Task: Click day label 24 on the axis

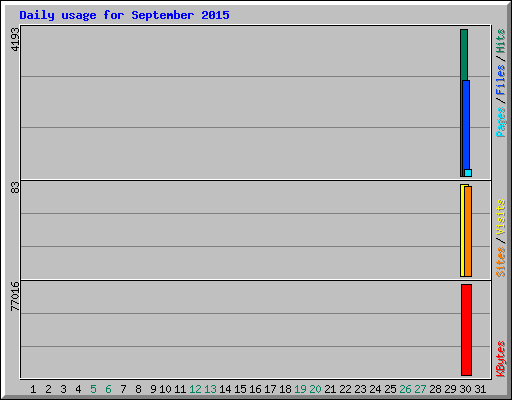Action: (375, 389)
